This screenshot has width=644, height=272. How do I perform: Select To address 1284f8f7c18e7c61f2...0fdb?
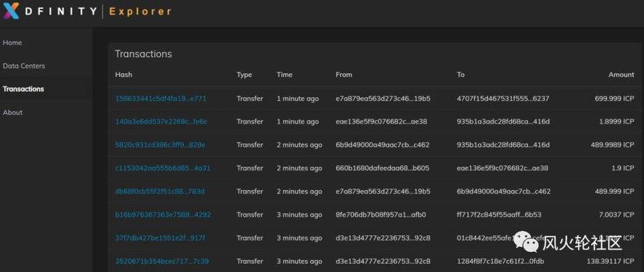click(500, 261)
